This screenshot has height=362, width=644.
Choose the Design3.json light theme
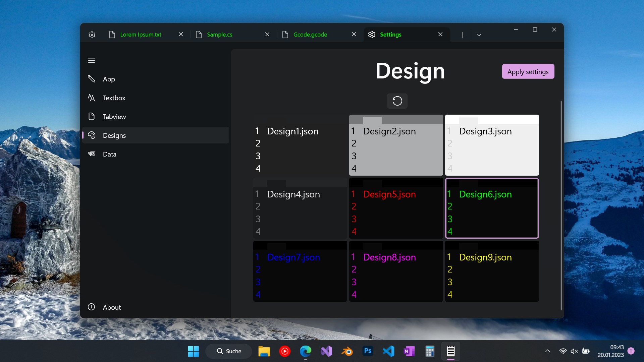pos(492,145)
